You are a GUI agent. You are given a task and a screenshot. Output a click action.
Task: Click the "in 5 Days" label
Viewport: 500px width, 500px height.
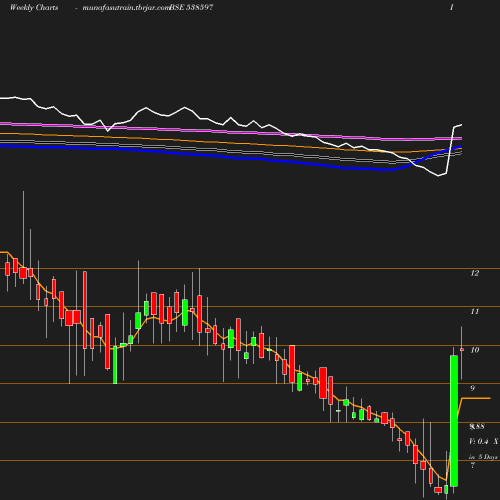483,457
